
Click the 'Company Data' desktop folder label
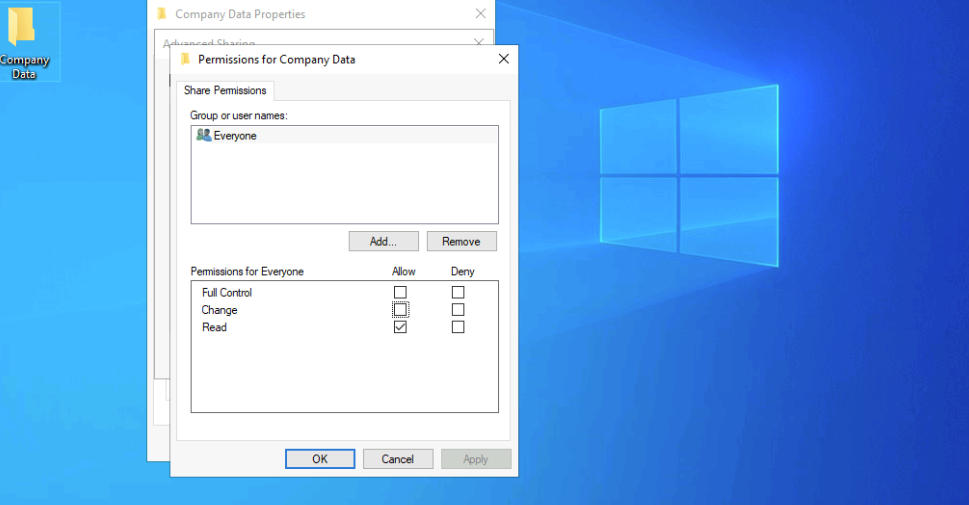coord(24,67)
